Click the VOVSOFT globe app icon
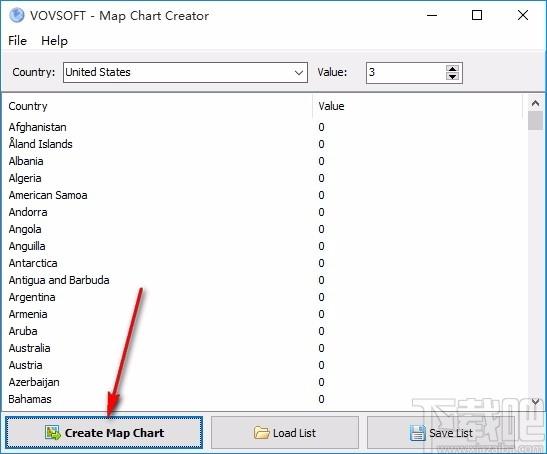This screenshot has width=547, height=454. pos(17,15)
